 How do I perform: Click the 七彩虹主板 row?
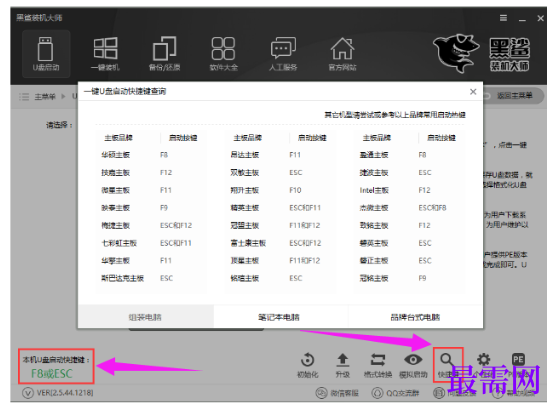150,243
